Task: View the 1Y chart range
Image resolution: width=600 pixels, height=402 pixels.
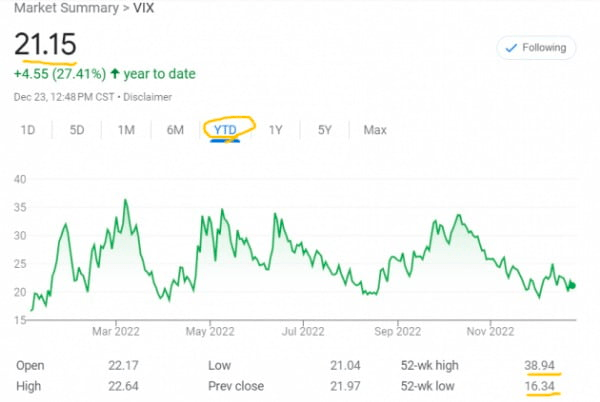Action: [276, 130]
